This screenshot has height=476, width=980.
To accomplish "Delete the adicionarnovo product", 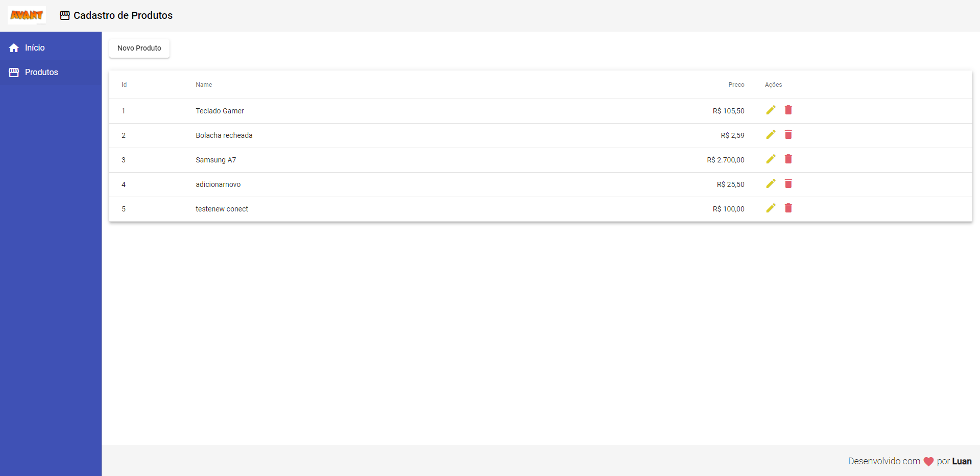I will [x=788, y=184].
